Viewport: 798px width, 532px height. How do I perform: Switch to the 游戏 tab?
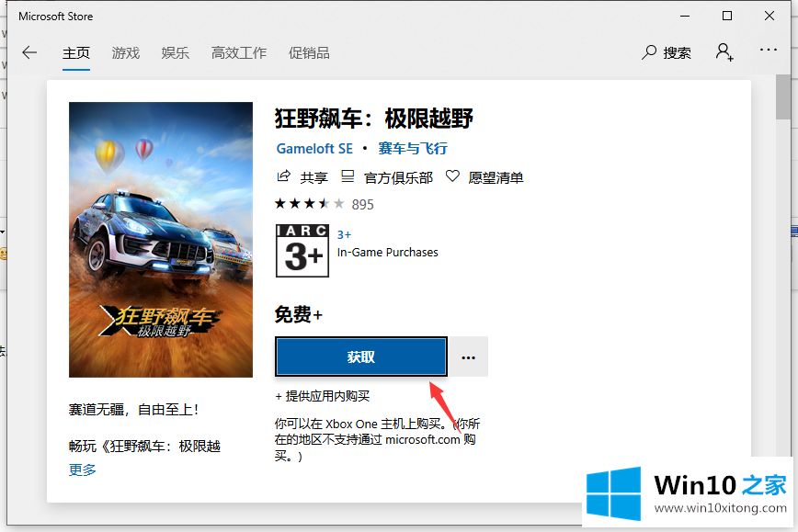[126, 52]
